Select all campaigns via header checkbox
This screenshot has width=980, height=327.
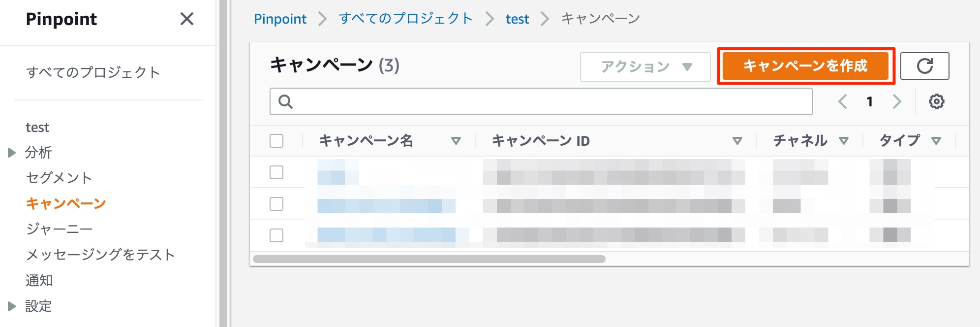(x=276, y=141)
